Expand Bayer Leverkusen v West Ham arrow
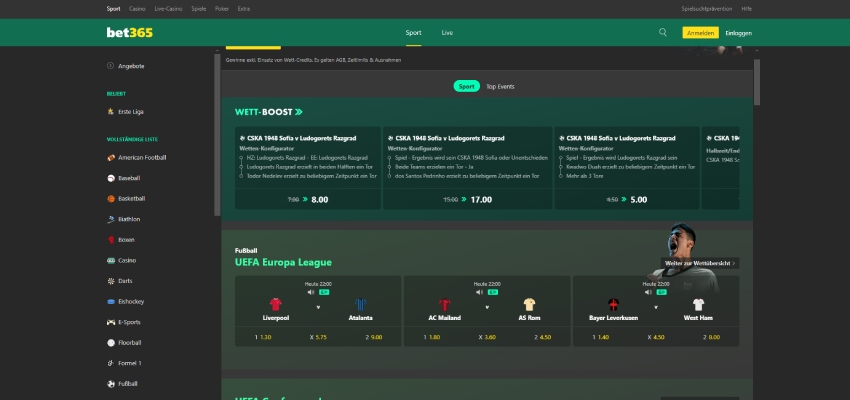The image size is (850, 400). tap(656, 307)
